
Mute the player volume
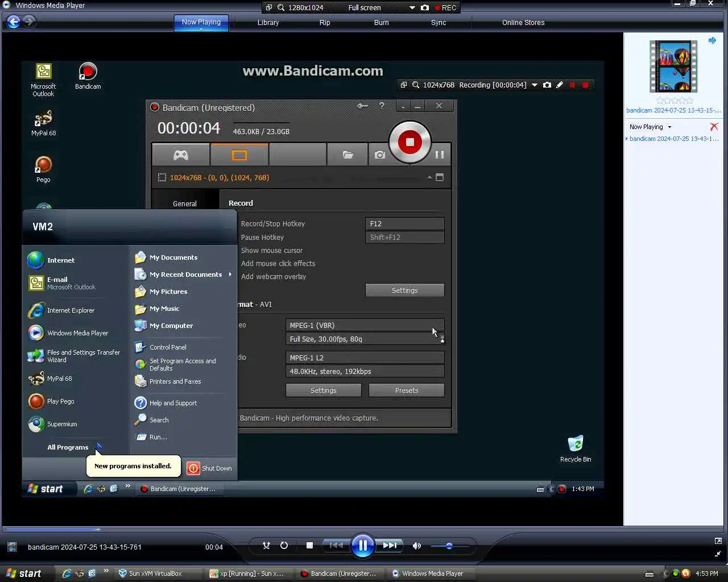click(417, 546)
